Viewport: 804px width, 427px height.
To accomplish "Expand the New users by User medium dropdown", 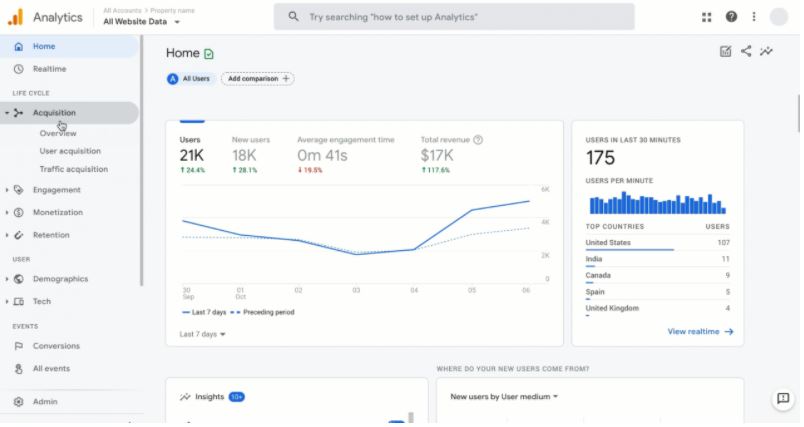I will pos(504,397).
